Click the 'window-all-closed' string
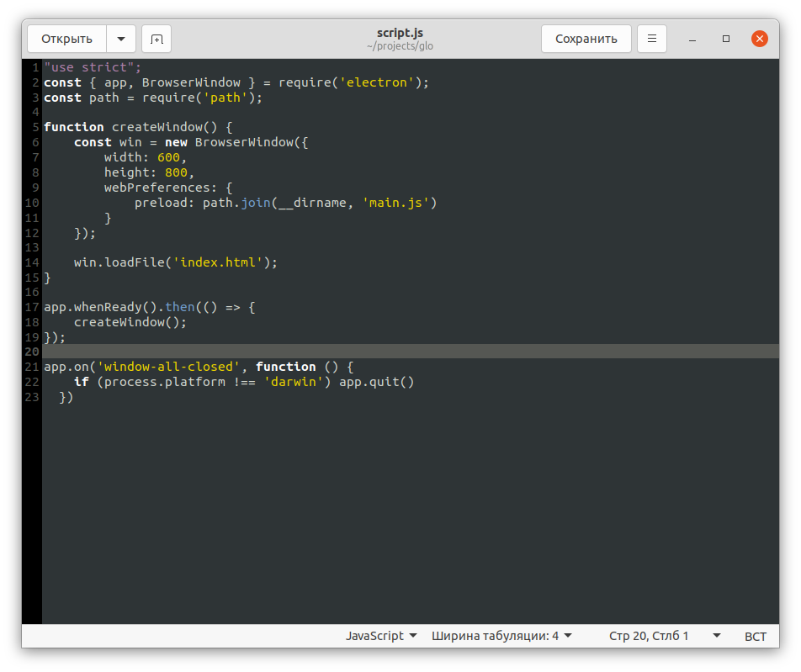This screenshot has height=672, width=801. 168,367
